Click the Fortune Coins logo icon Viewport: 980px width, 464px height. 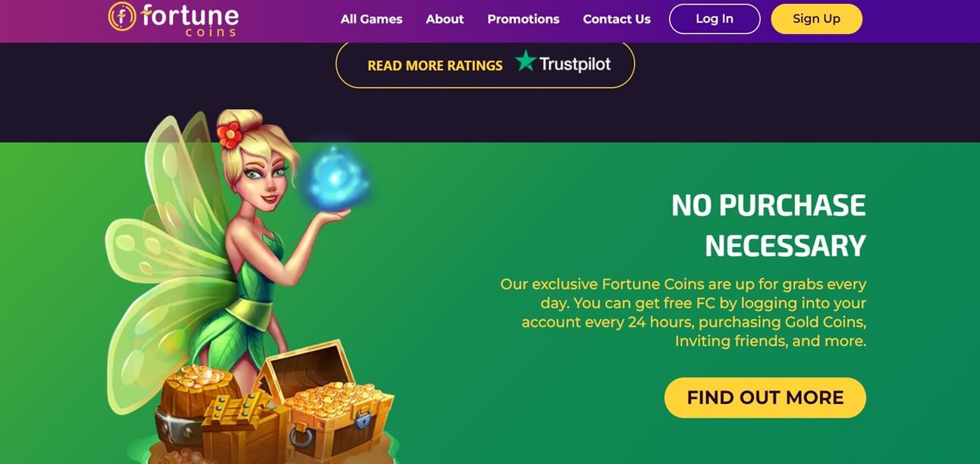(122, 16)
